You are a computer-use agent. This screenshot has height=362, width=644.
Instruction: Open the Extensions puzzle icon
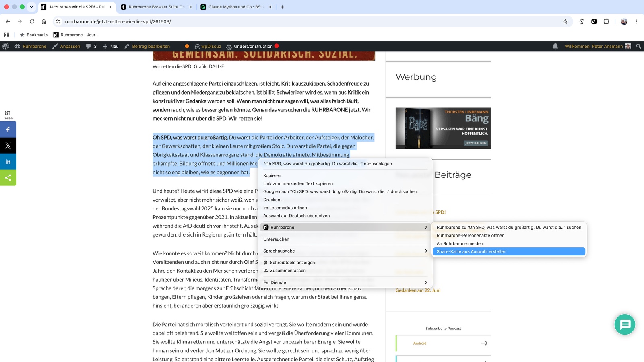tap(606, 21)
